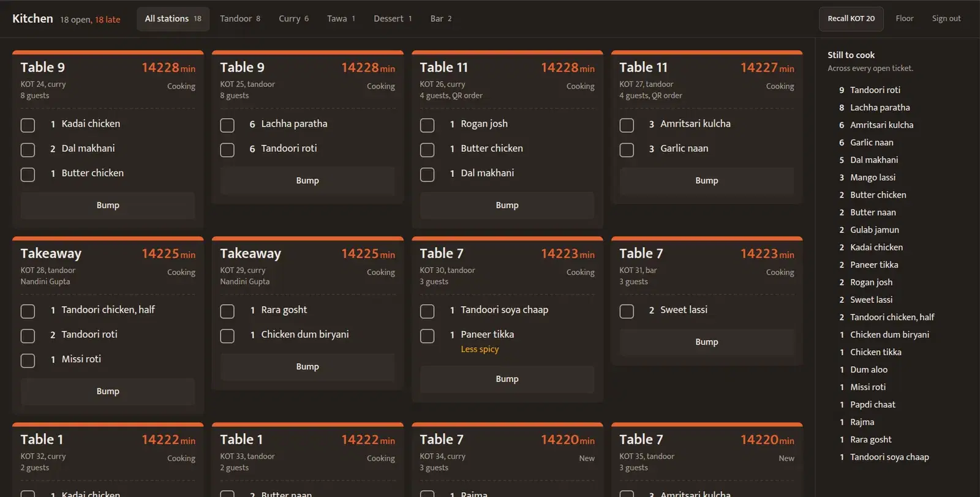Filter by the Tawa station tab
The width and height of the screenshot is (980, 497).
tap(341, 19)
